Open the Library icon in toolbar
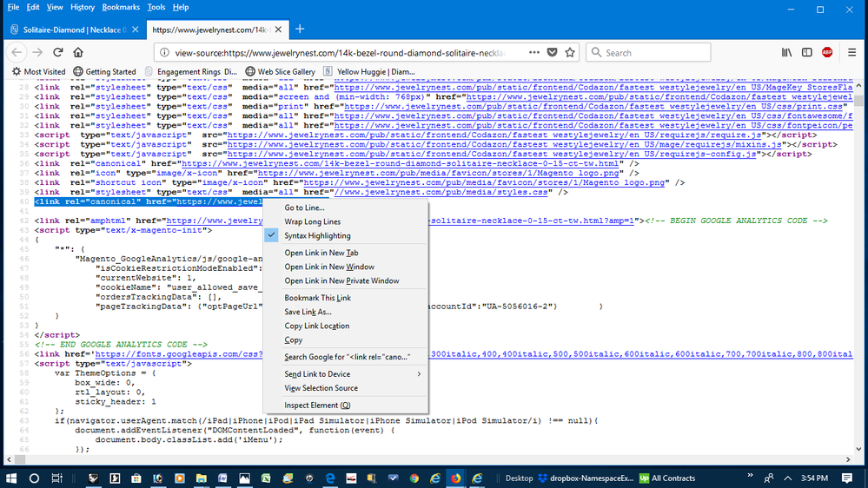This screenshot has height=488, width=868. pyautogui.click(x=786, y=52)
